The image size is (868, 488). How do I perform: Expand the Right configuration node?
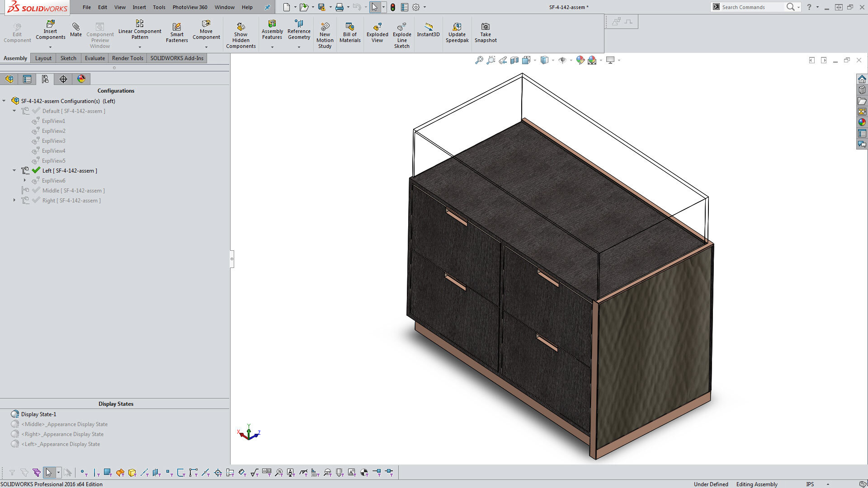click(14, 201)
